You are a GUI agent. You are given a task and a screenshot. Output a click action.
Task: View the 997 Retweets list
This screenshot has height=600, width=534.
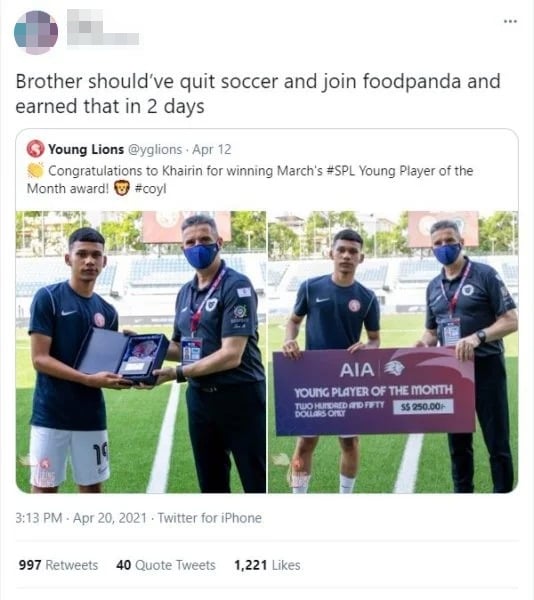tap(58, 565)
